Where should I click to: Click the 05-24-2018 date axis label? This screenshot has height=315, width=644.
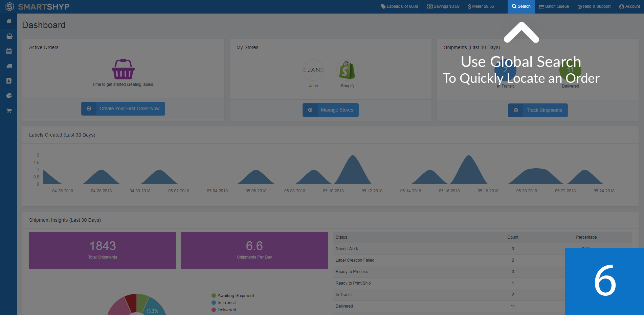[x=604, y=191]
